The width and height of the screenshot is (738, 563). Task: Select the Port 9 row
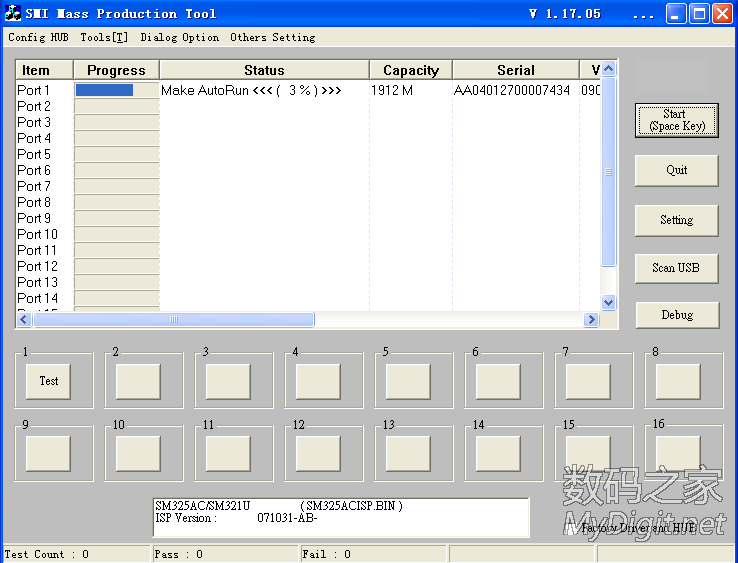[x=308, y=218]
